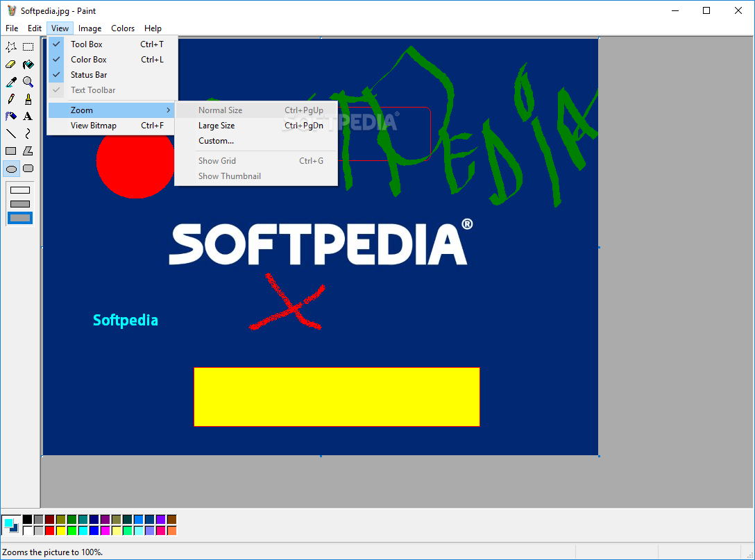Minimize the Paint window
Screen dimensions: 755x560
point(675,10)
